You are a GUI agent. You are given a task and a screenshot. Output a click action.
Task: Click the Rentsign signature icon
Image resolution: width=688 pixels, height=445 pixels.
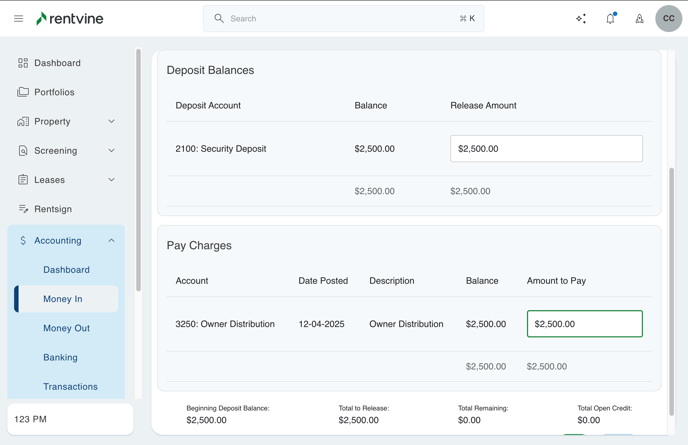click(23, 209)
